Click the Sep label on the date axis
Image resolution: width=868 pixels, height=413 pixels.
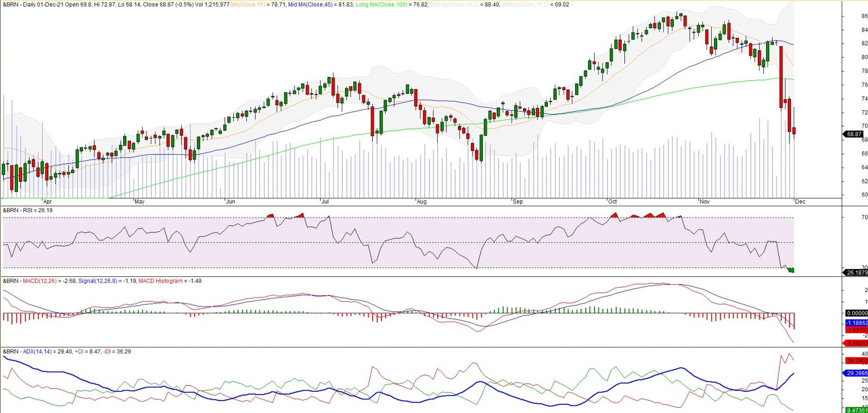518,201
